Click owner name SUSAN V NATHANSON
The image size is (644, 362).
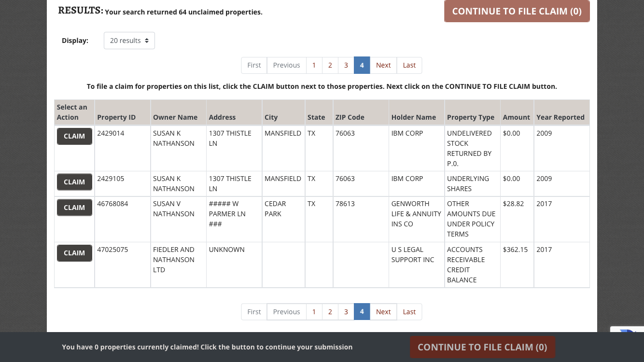pos(174,209)
